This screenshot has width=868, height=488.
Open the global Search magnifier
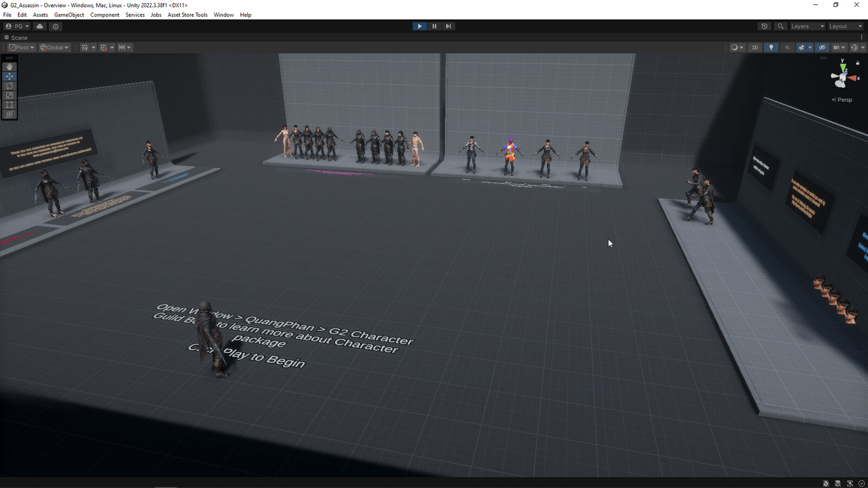click(781, 26)
